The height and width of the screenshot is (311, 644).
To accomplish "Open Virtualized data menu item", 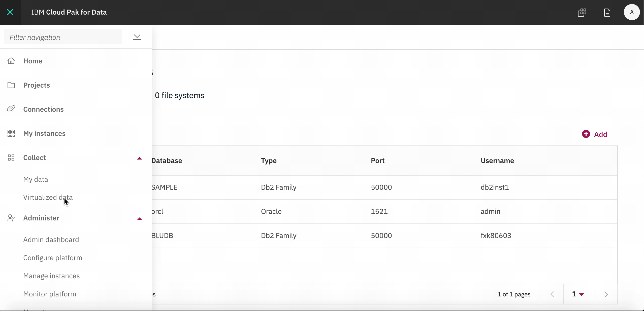I will 48,197.
